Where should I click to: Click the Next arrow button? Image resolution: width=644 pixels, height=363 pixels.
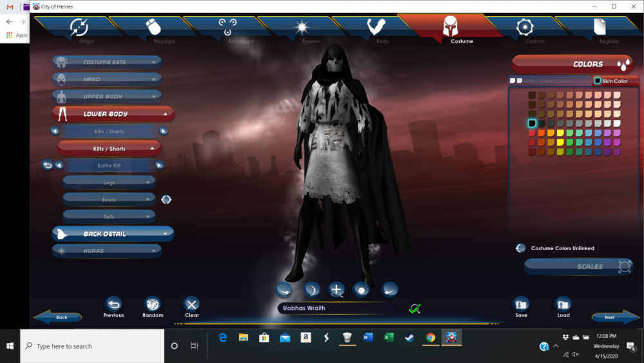tap(616, 317)
